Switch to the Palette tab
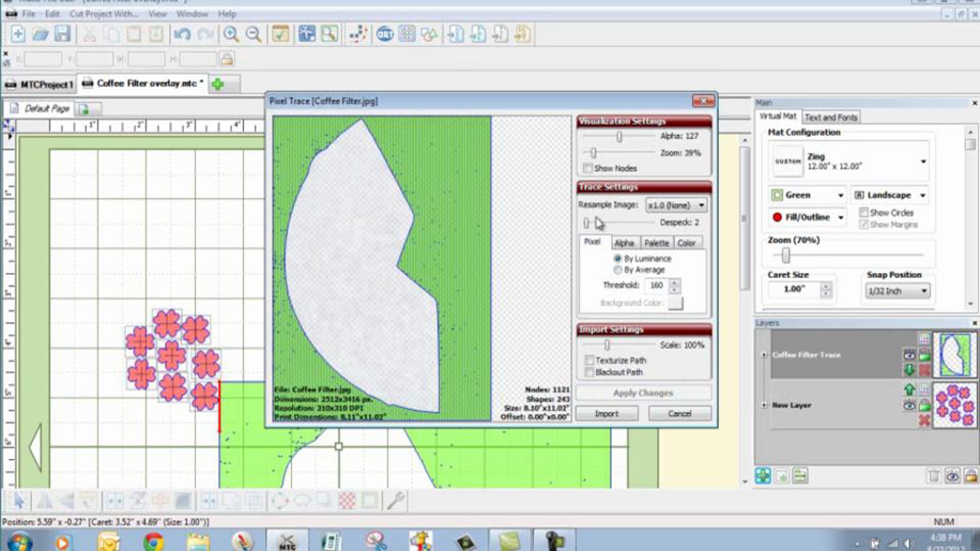The image size is (980, 551). 656,243
